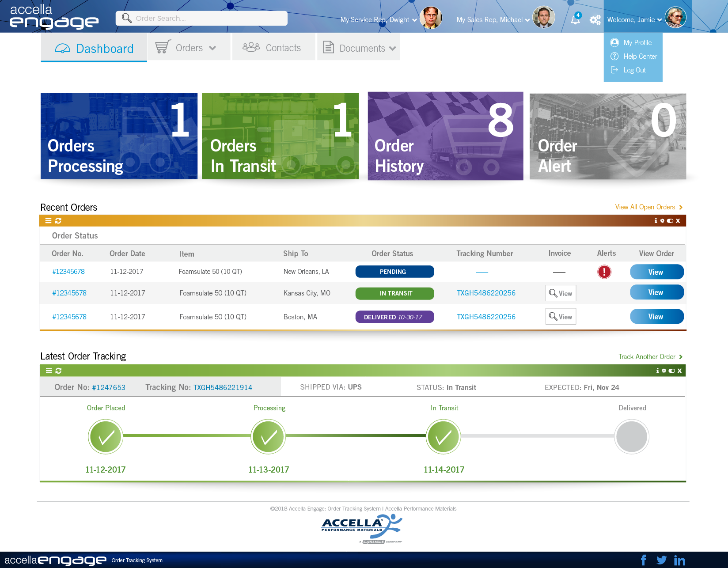Open the hamburger menu in Recent Orders panel
Viewport: 728px width, 568px height.
tap(49, 221)
